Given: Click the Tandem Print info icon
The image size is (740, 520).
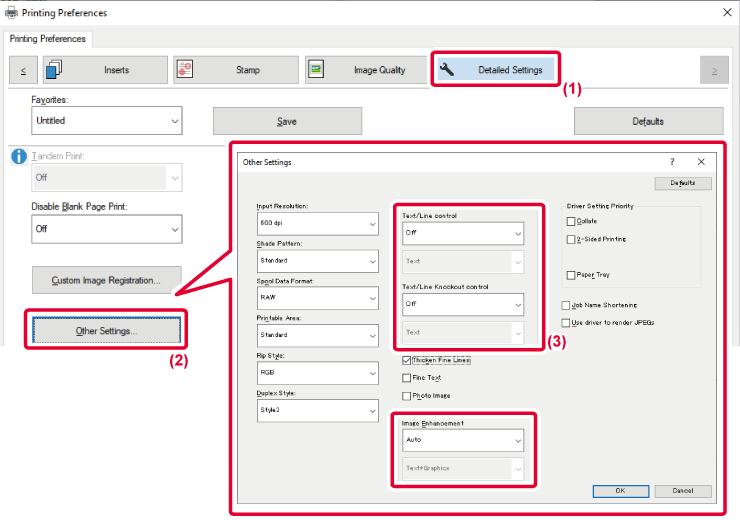Looking at the screenshot, I should [x=17, y=157].
